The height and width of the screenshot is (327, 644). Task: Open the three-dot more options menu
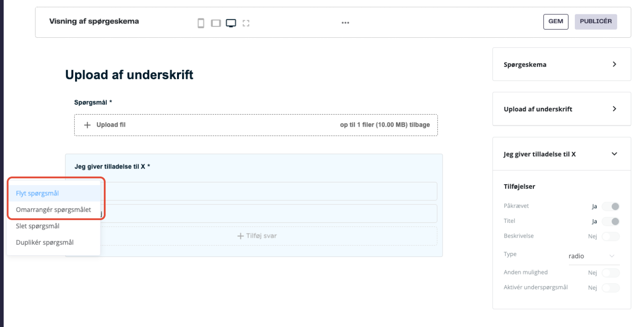(345, 23)
